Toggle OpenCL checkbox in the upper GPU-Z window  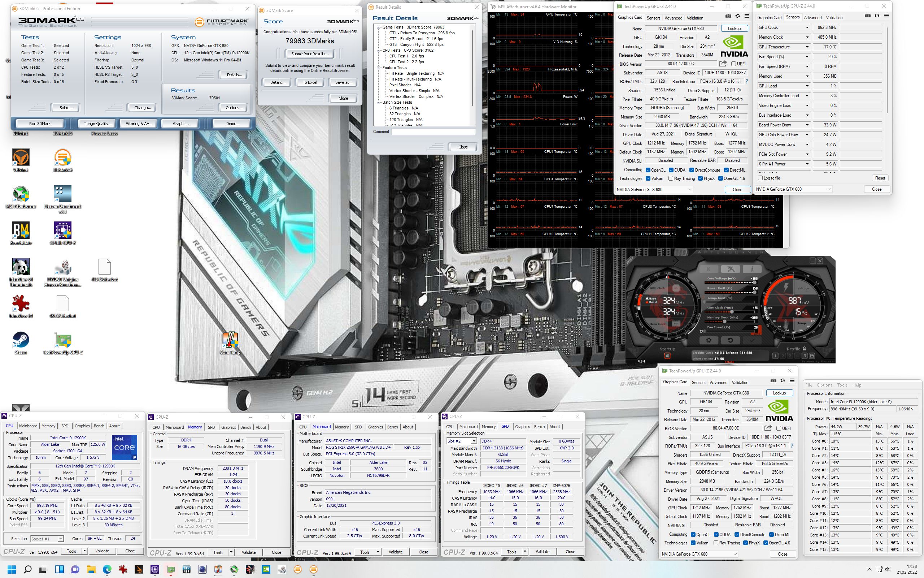[x=648, y=170]
